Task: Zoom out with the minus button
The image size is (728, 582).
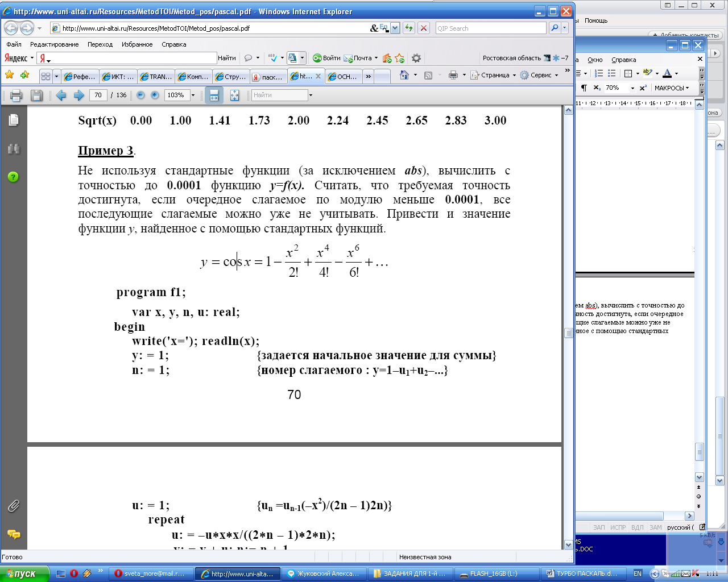Action: pyautogui.click(x=140, y=95)
